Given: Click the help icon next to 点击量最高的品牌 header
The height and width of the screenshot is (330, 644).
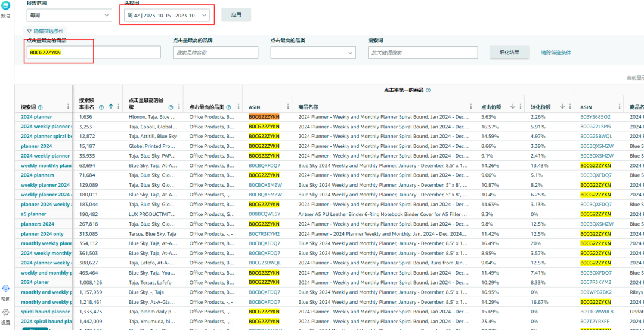Looking at the screenshot, I should click(x=171, y=107).
